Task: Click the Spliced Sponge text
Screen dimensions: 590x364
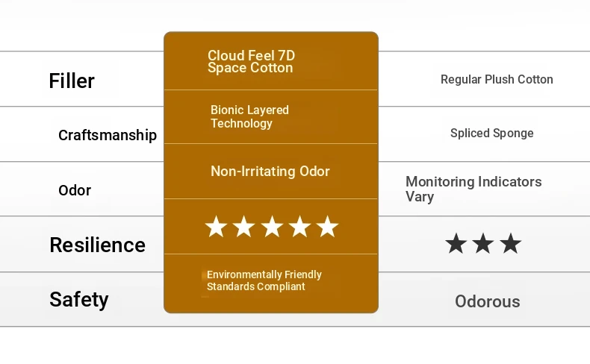Action: [492, 134]
